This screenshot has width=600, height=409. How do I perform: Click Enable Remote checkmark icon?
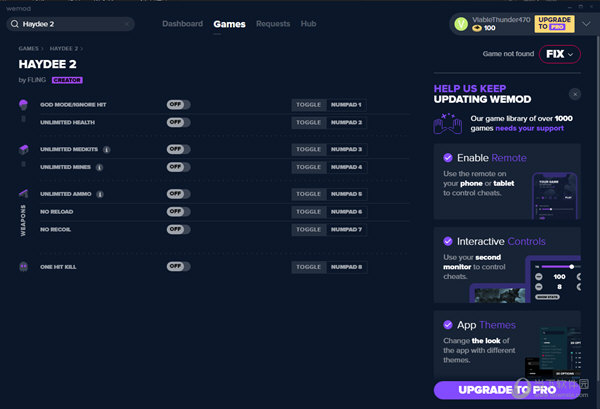pos(448,158)
